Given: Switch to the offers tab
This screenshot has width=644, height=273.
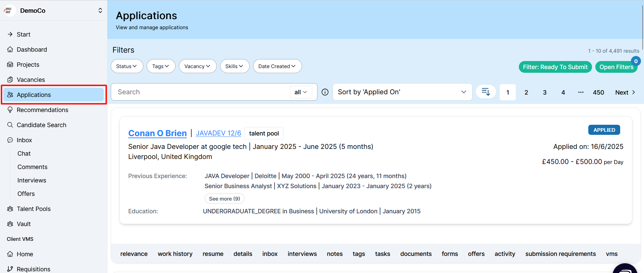Looking at the screenshot, I should point(476,254).
